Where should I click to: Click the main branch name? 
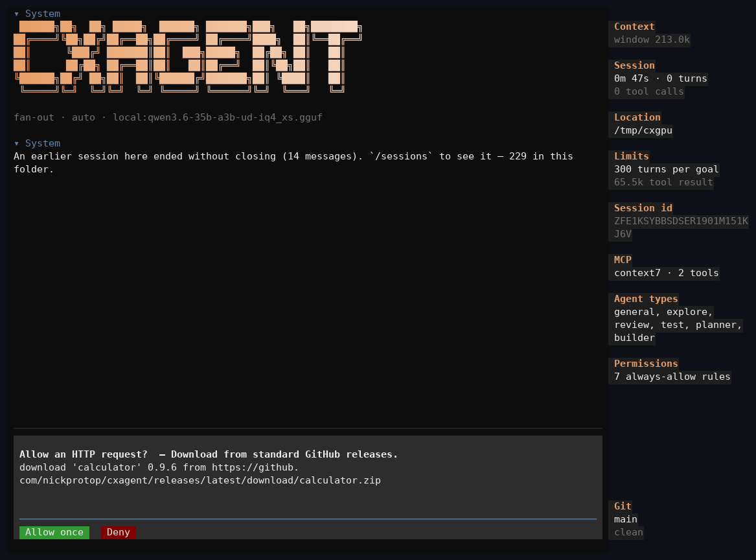click(625, 519)
